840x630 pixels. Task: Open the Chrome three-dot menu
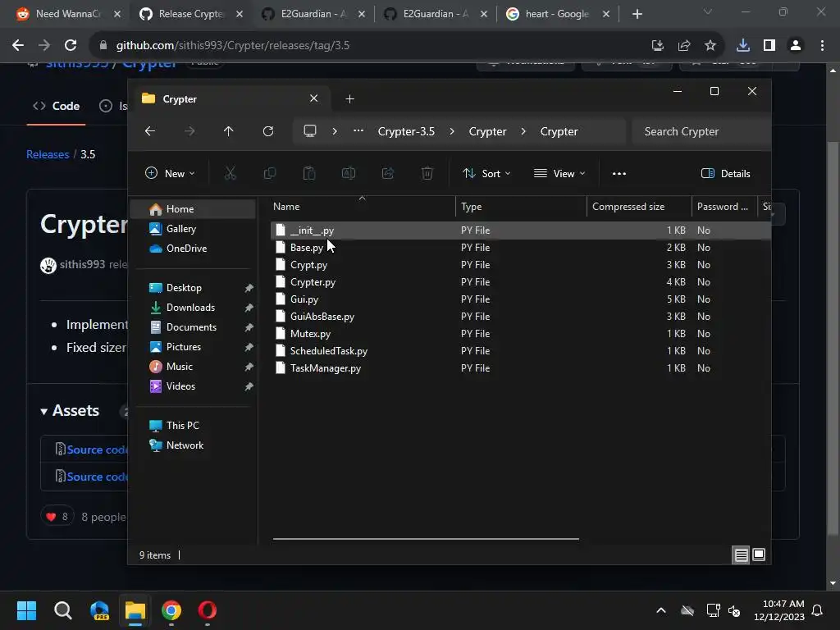(x=822, y=46)
